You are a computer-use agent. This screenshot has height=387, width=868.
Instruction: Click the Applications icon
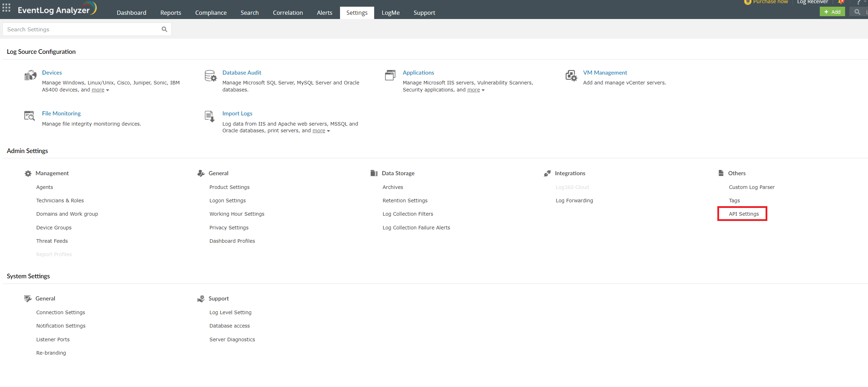390,75
